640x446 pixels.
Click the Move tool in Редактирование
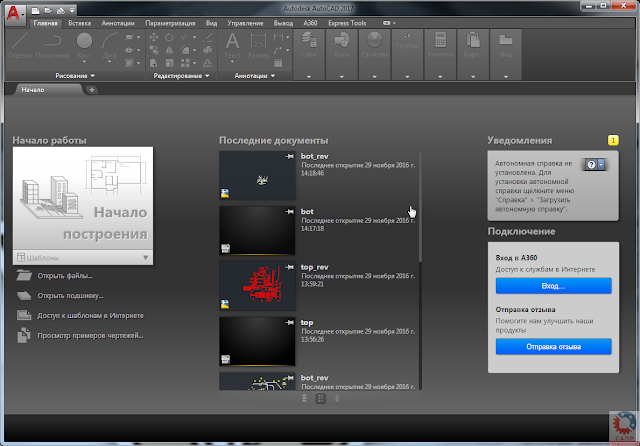click(154, 37)
